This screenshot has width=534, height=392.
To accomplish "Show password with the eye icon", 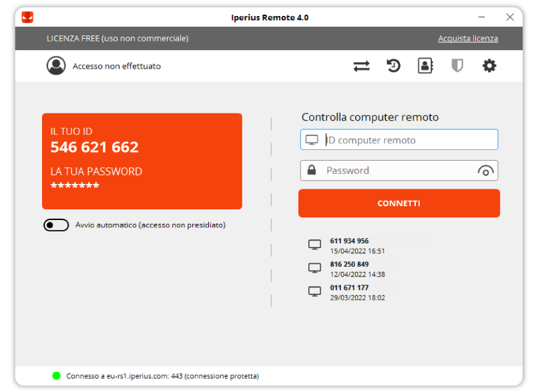I will pyautogui.click(x=486, y=171).
